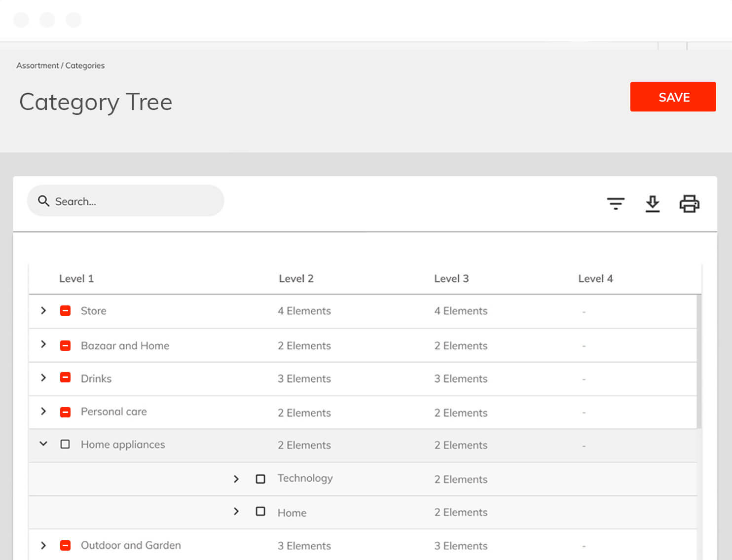Viewport: 732px width, 560px height.
Task: Toggle the Store category checkbox
Action: (65, 311)
